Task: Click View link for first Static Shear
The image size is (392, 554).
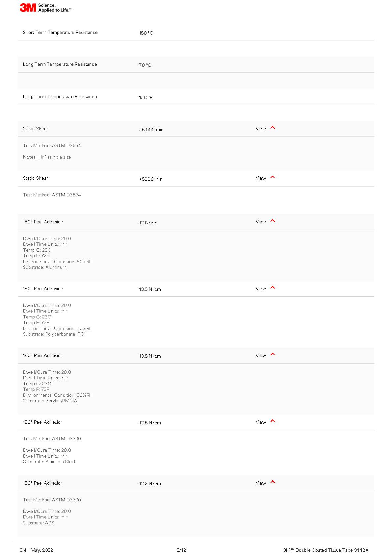Action: [x=261, y=129]
